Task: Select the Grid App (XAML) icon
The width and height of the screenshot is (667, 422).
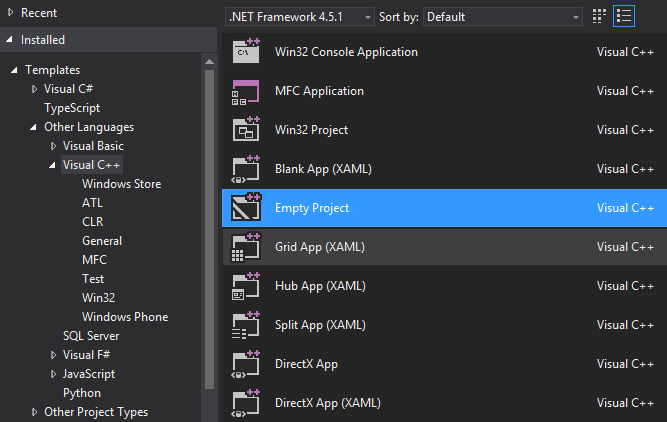Action: tap(246, 247)
